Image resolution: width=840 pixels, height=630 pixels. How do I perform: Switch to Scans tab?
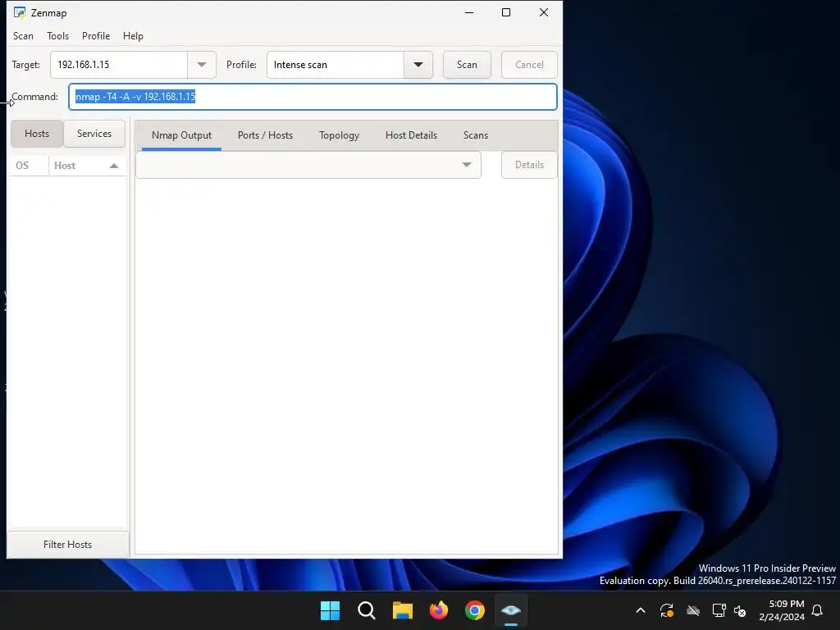[x=476, y=135]
